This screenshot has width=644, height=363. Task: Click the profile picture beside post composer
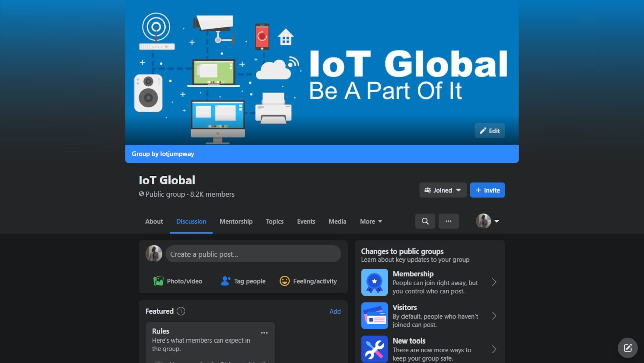(154, 254)
